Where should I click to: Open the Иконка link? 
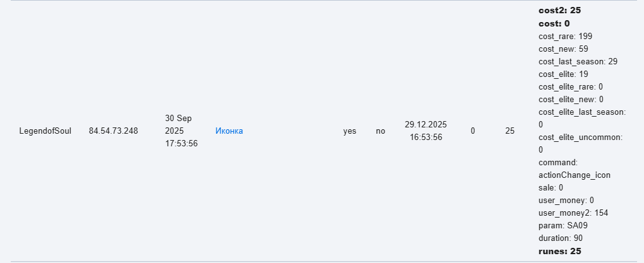pyautogui.click(x=229, y=131)
